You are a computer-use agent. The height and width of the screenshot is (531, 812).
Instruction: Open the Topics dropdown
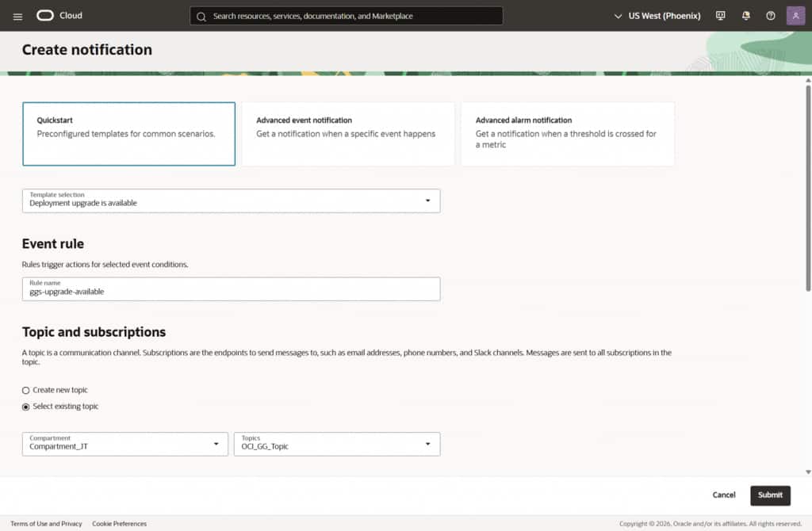tap(336, 444)
